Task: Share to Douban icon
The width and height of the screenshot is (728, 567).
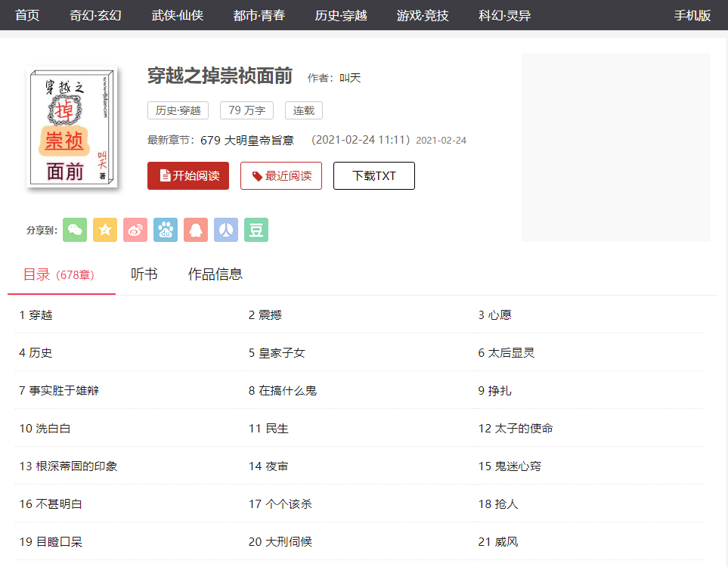Action: [256, 230]
